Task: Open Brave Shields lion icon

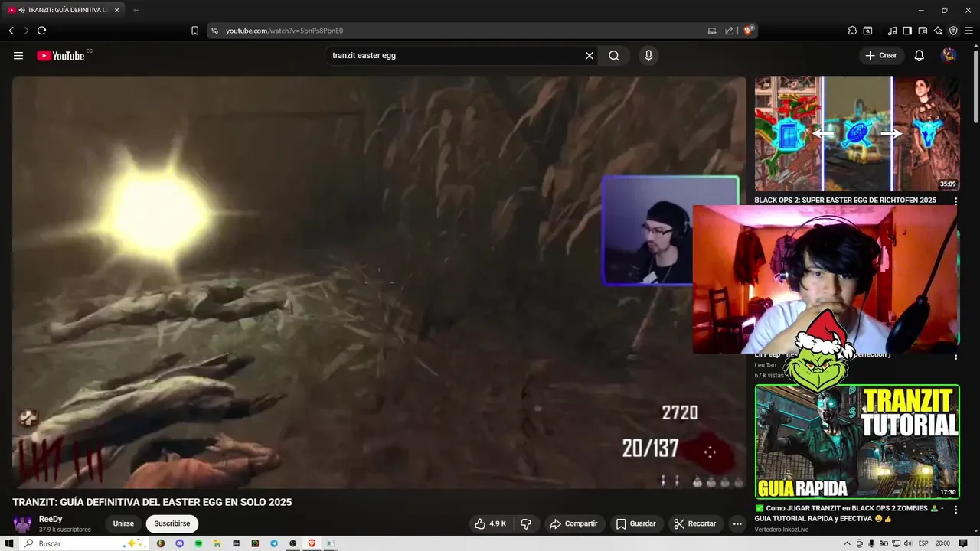Action: point(748,31)
